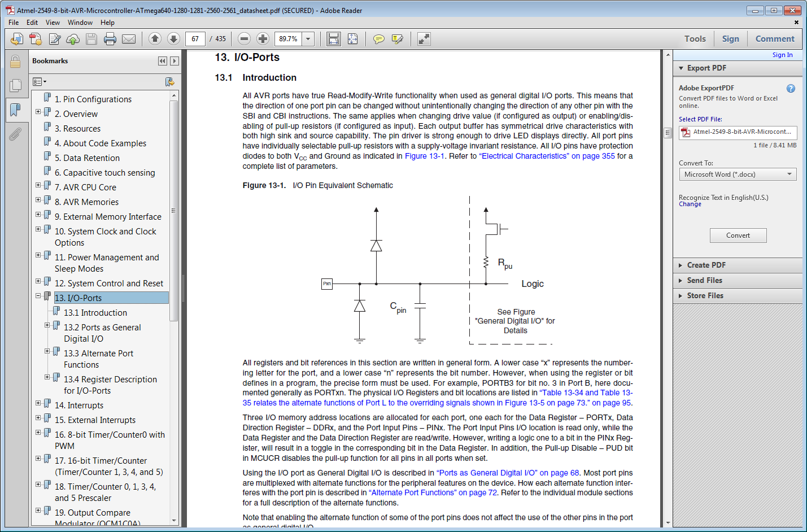Open the attachments paperclip panel
The image size is (807, 532).
[x=15, y=134]
